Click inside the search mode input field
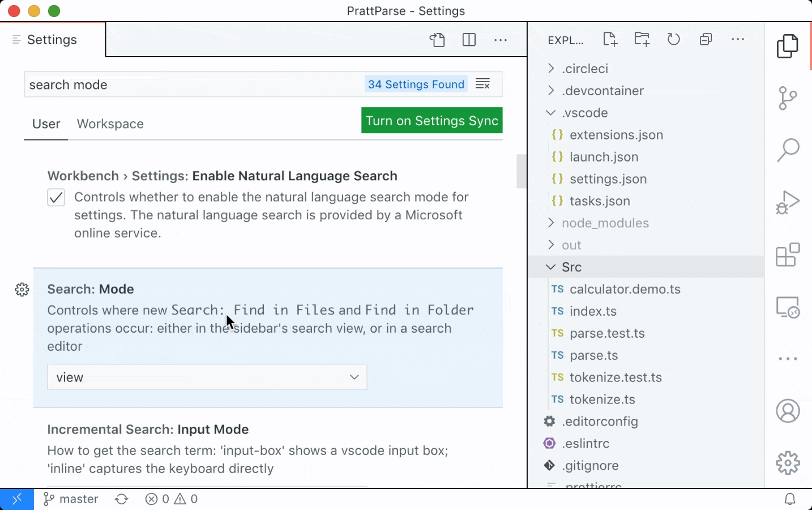 [x=170, y=84]
